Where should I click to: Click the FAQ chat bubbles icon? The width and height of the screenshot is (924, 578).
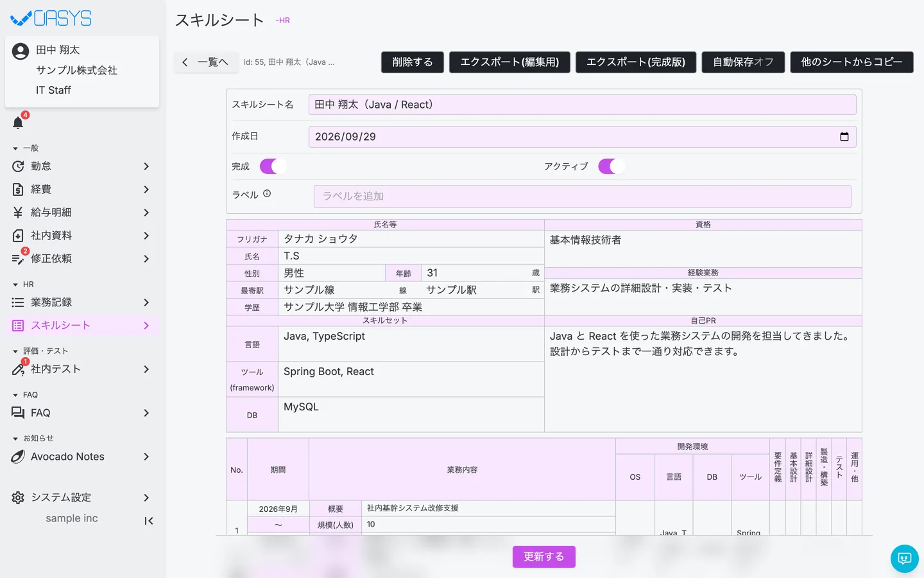tap(18, 413)
